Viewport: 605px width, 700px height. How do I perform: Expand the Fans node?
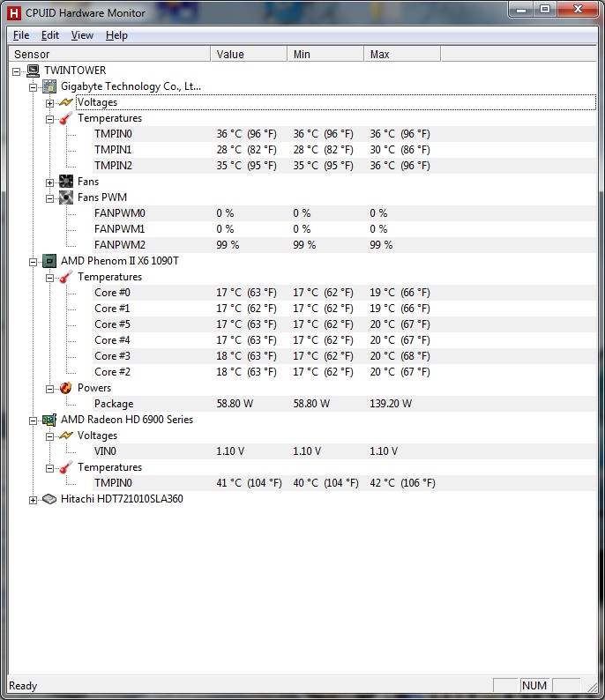(x=49, y=182)
